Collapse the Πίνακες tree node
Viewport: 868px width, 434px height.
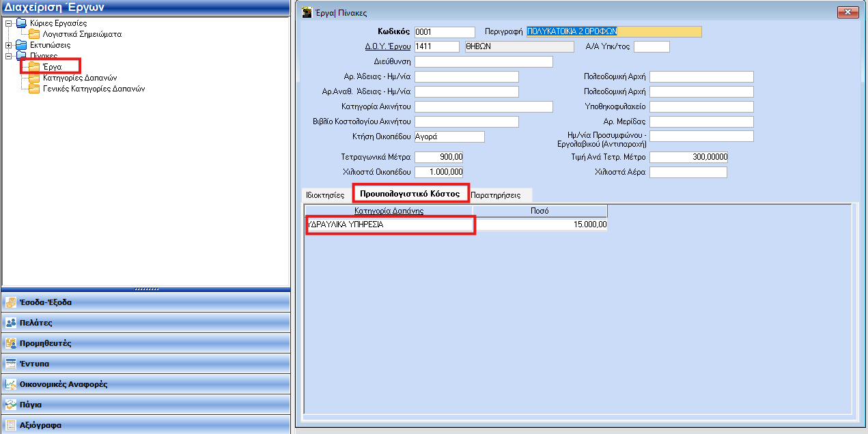(x=9, y=56)
